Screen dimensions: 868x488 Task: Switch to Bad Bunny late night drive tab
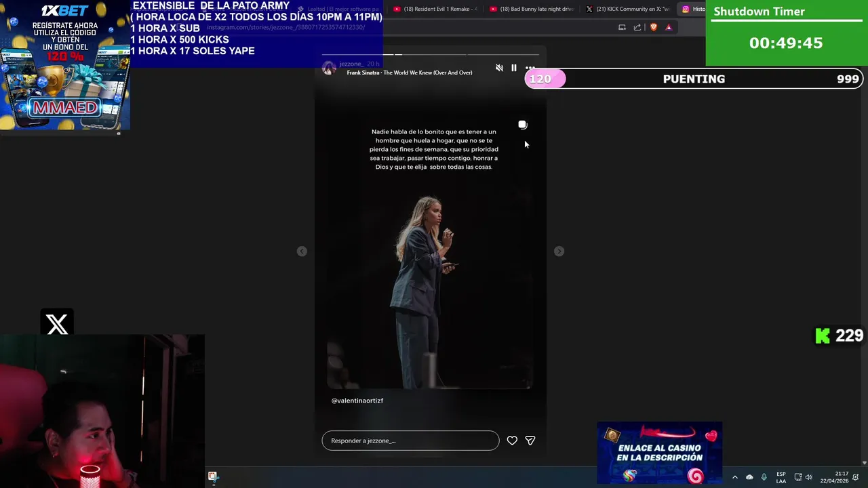532,9
